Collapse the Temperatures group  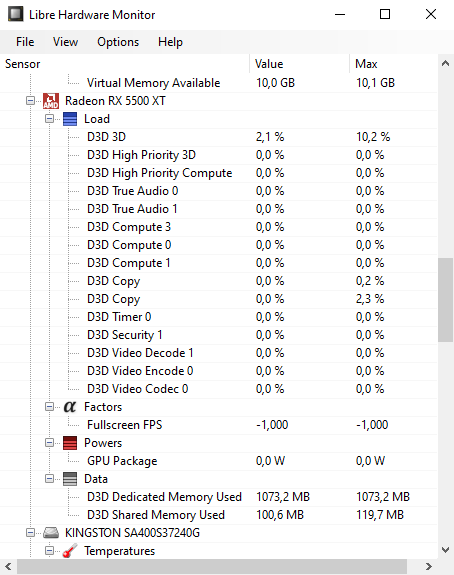[x=49, y=550]
